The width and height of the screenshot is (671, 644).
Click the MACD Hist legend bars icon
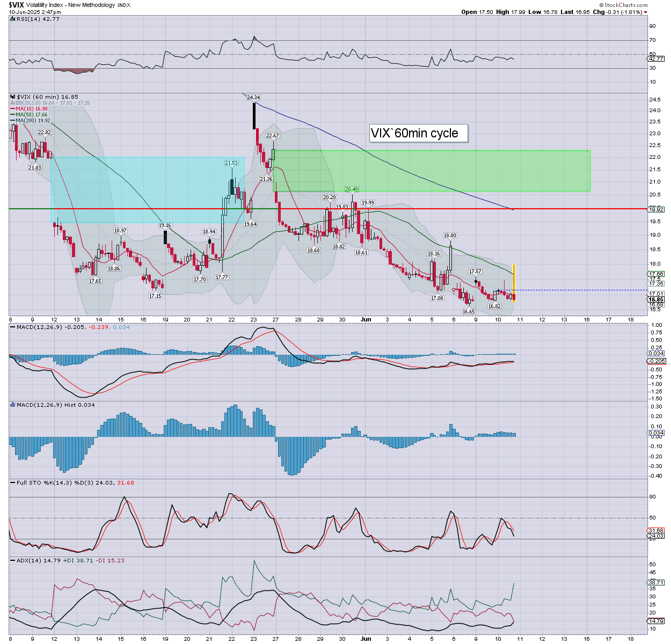(13, 405)
